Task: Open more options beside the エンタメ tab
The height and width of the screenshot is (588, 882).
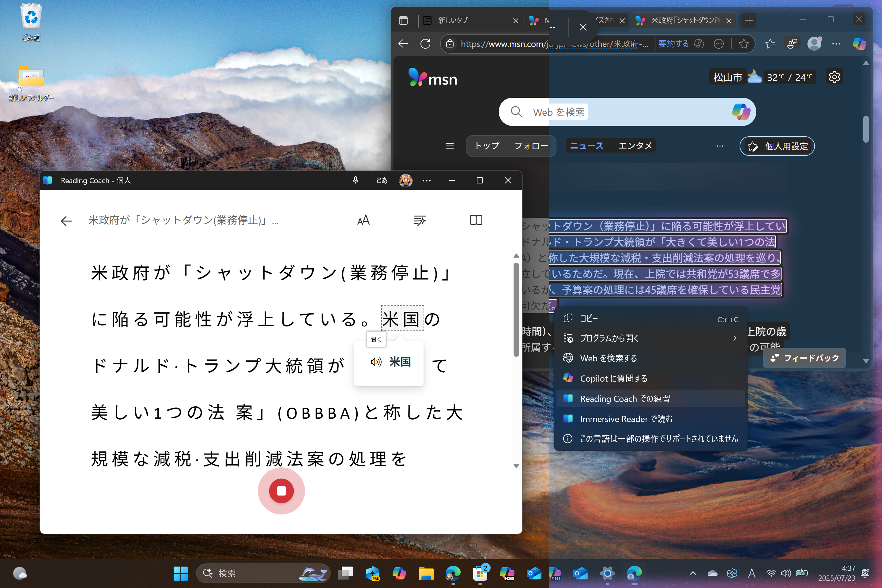Action: pyautogui.click(x=719, y=146)
